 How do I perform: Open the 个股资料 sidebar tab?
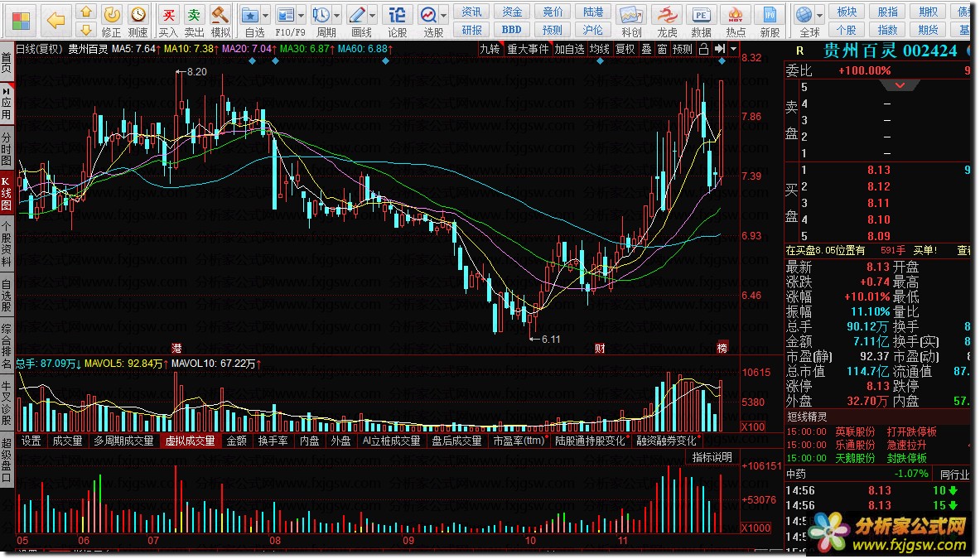(7, 244)
